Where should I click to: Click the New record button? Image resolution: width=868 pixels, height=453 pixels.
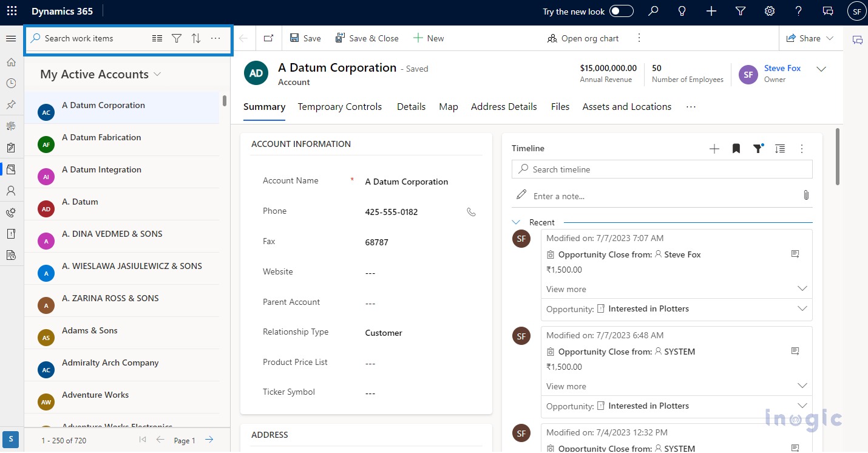click(x=429, y=38)
